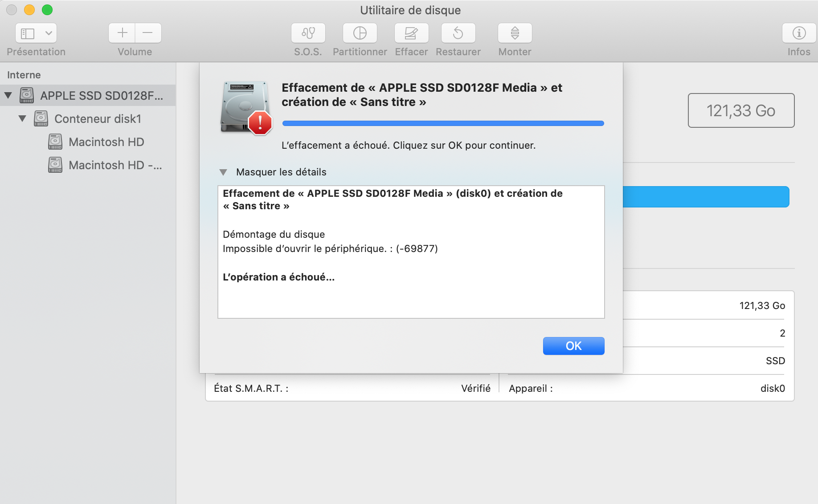Click the 121,33 Go value in info table
The image size is (818, 504).
point(762,305)
